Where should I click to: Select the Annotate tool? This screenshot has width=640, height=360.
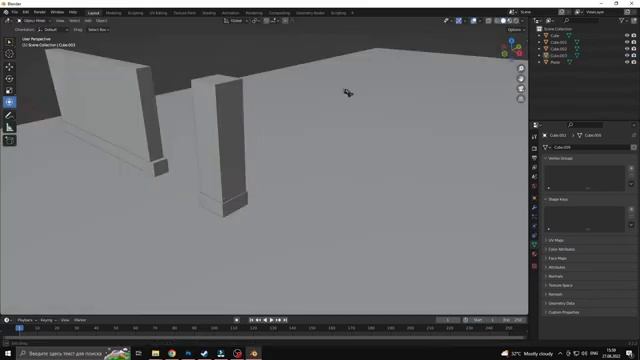9,116
